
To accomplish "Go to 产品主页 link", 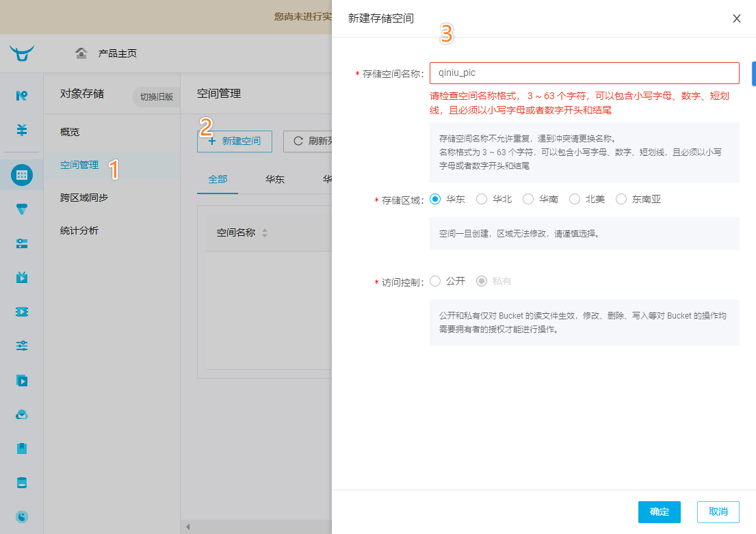I will pos(117,53).
